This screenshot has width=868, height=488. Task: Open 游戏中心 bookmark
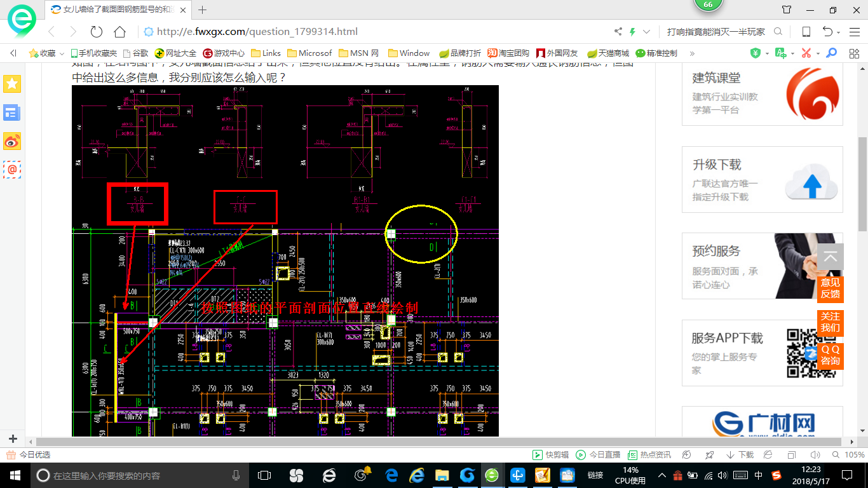pyautogui.click(x=224, y=53)
